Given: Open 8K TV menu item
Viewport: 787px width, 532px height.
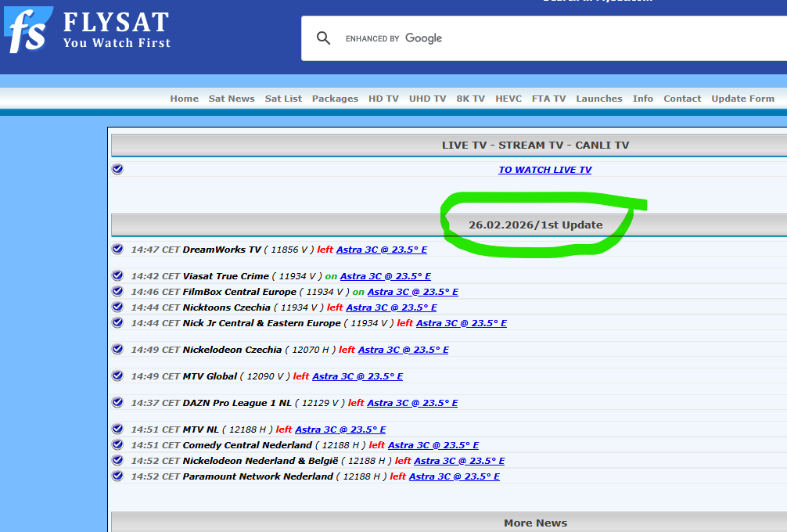Looking at the screenshot, I should [x=470, y=99].
